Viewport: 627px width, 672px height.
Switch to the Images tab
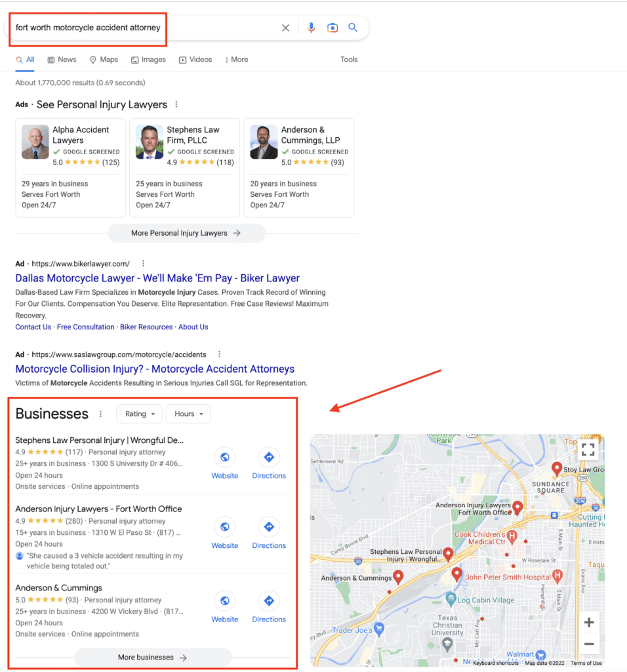148,60
